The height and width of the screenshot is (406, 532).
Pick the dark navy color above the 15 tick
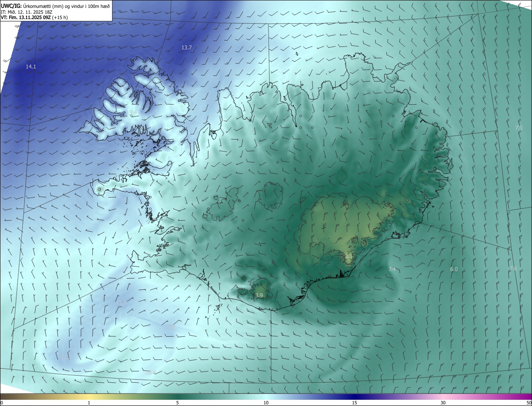(355, 396)
